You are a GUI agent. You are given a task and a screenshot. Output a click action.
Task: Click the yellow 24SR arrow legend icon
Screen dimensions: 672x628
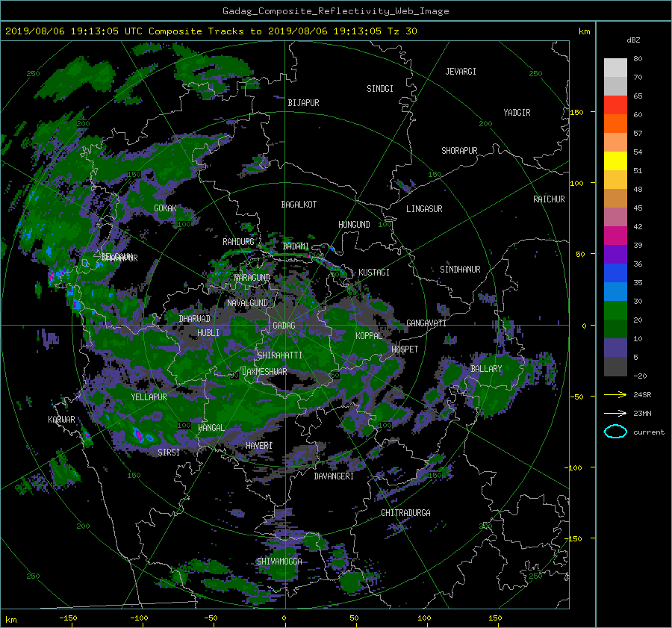click(615, 394)
